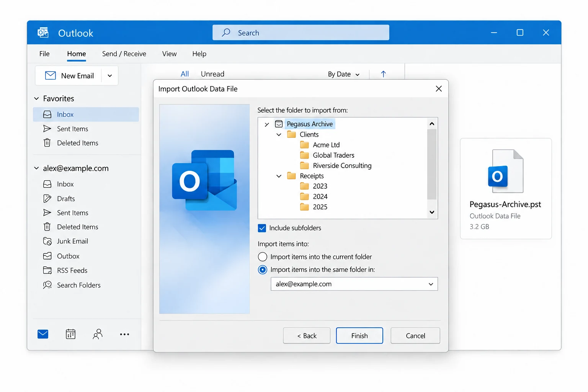588x392 pixels.
Task: Open the Help tab
Action: [199, 54]
